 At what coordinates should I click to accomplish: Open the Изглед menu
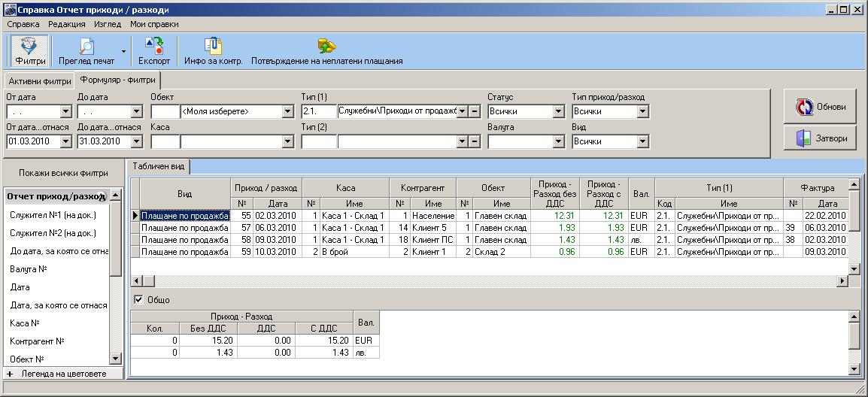[x=108, y=24]
